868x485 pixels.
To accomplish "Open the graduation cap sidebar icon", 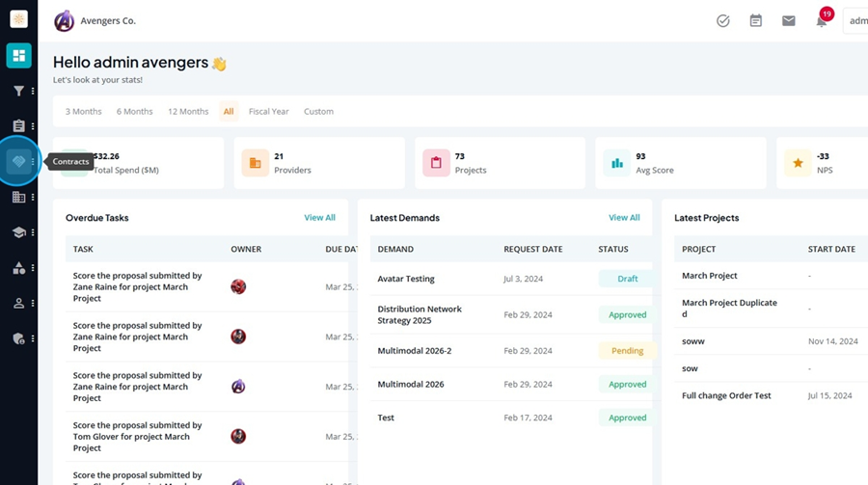I will (19, 232).
